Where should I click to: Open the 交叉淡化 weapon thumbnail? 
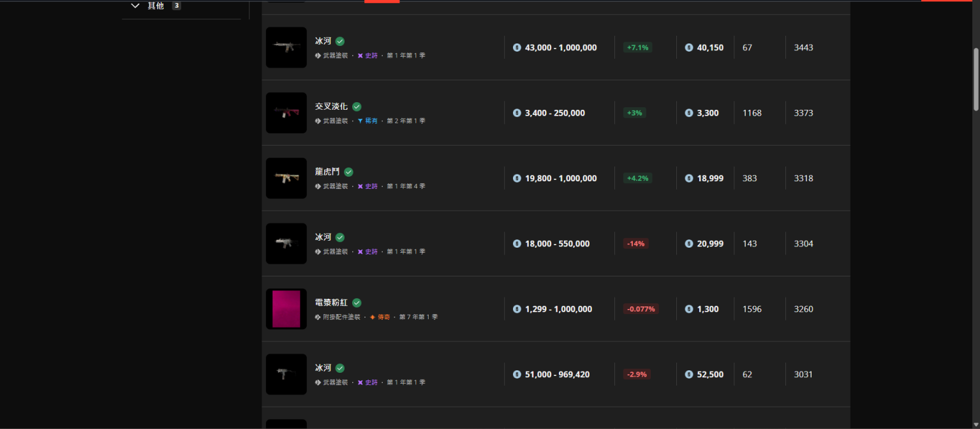pyautogui.click(x=286, y=113)
